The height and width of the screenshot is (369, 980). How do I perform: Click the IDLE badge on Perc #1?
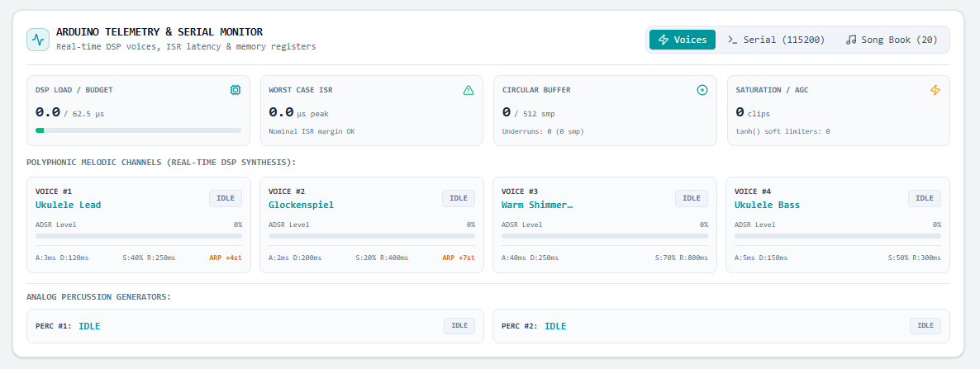[459, 326]
